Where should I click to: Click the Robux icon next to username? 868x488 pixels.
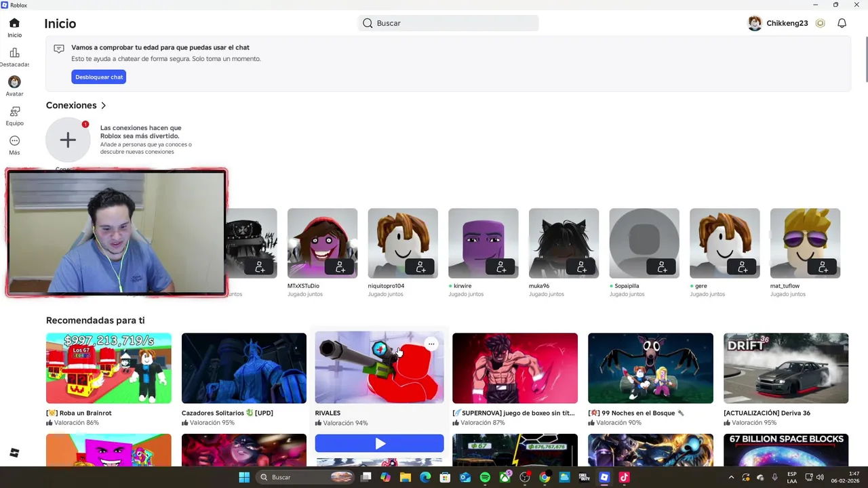click(x=821, y=23)
